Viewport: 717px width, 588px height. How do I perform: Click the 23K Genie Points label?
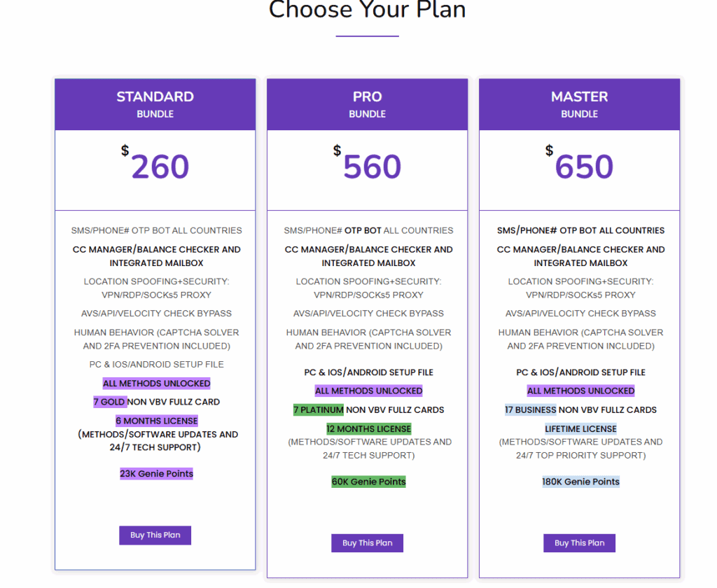[156, 474]
